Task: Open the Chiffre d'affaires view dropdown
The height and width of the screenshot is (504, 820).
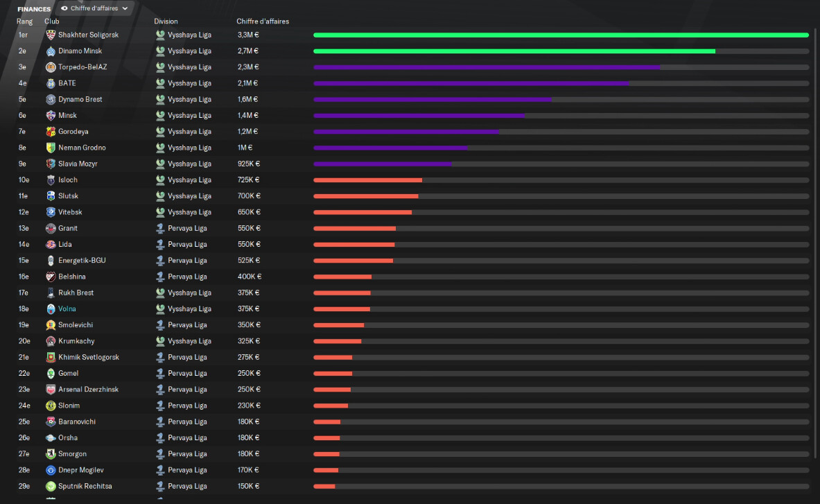Action: coord(95,8)
